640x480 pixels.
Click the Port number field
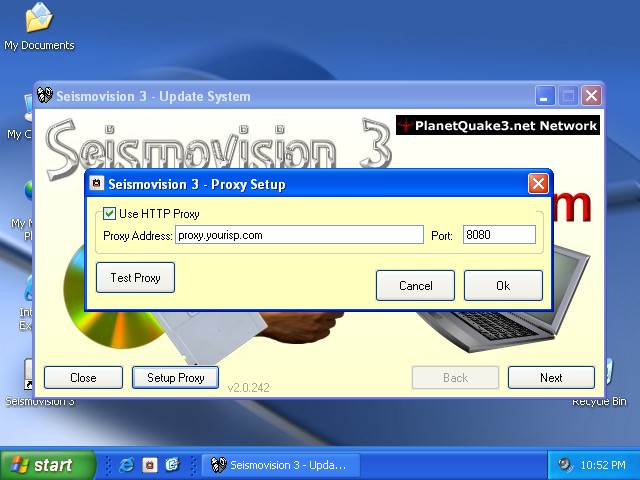tap(499, 235)
